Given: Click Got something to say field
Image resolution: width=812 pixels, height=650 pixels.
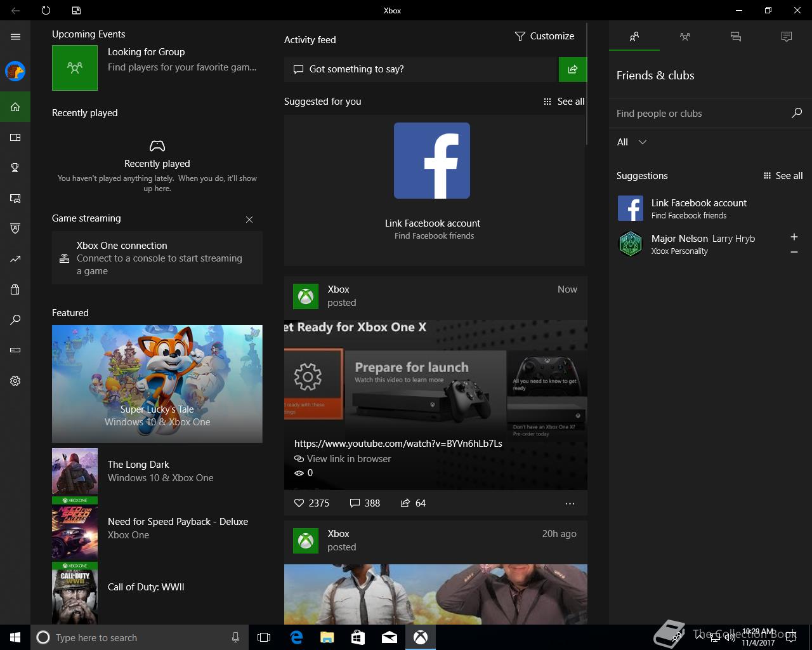Looking at the screenshot, I should tap(420, 69).
